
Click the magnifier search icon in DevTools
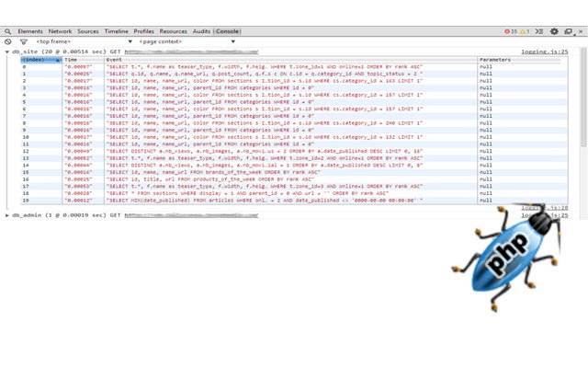coord(8,31)
